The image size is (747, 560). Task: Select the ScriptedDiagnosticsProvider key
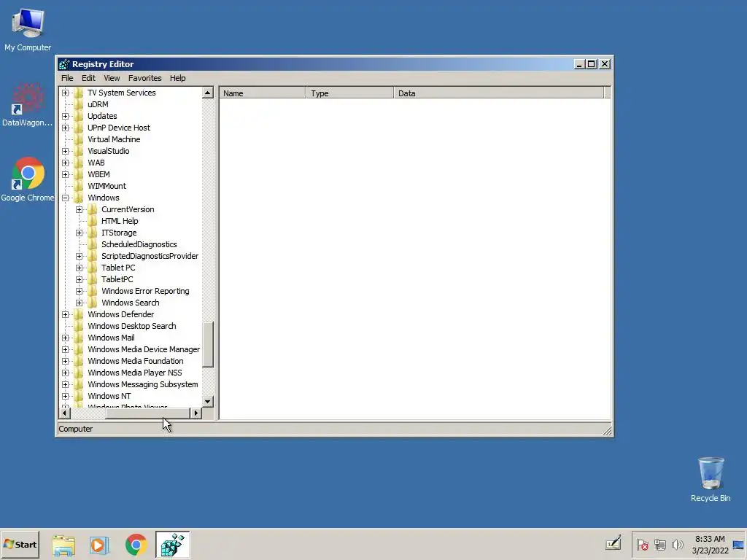(x=150, y=256)
